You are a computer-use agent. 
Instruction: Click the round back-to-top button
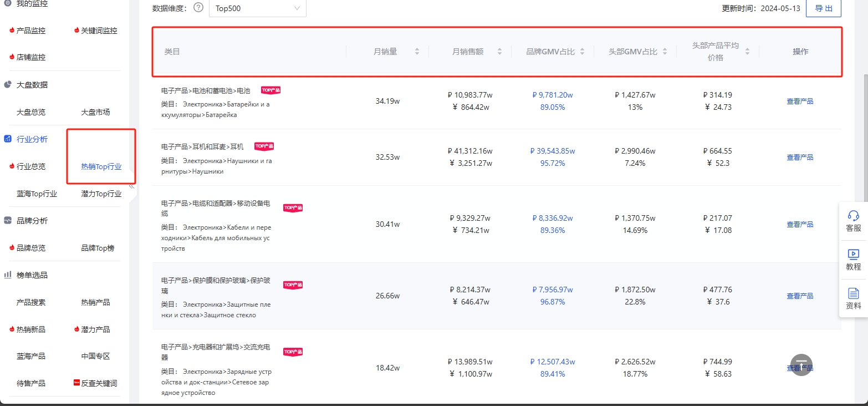tap(801, 365)
